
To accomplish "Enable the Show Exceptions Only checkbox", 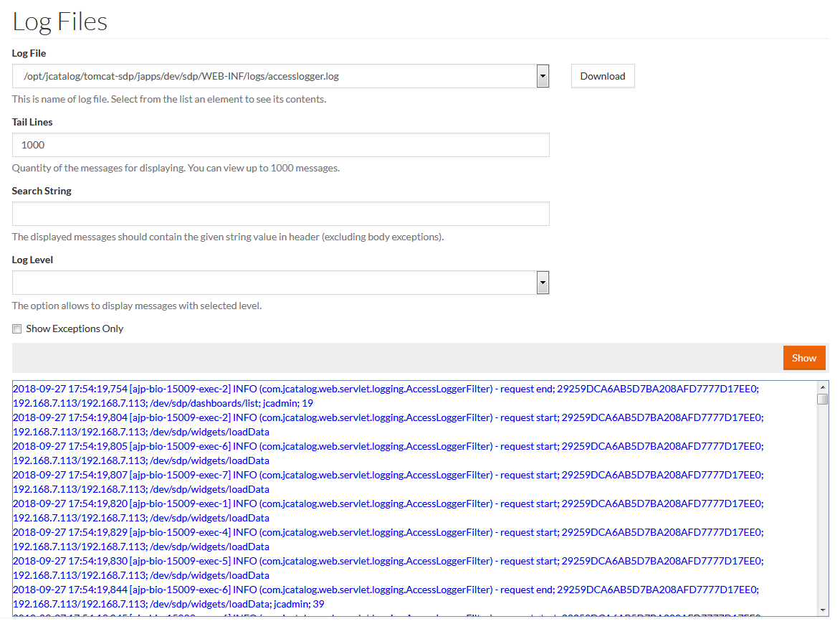I will click(17, 329).
